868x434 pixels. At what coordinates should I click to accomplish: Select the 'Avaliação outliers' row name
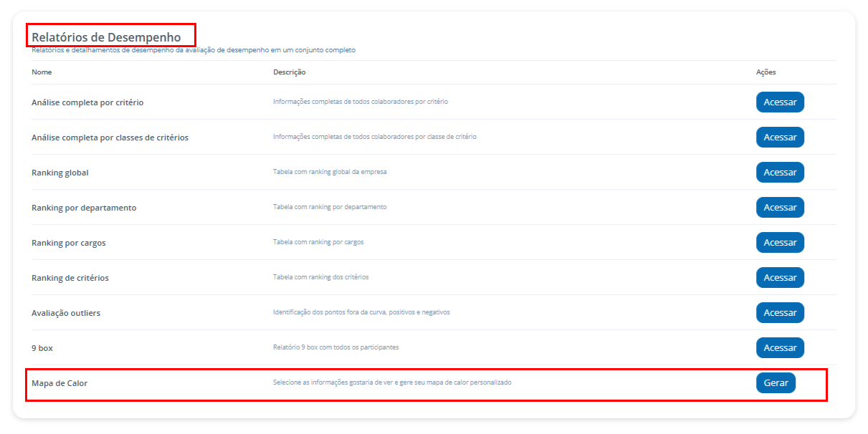click(66, 313)
